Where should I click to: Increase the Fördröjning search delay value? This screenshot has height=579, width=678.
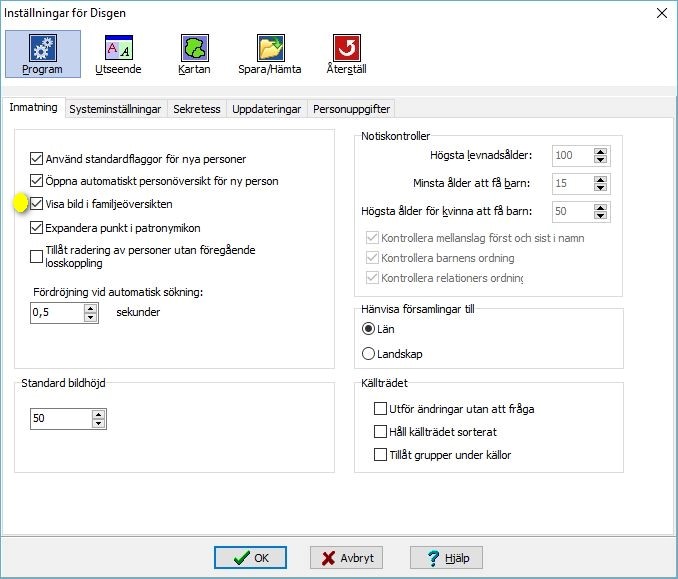90,308
